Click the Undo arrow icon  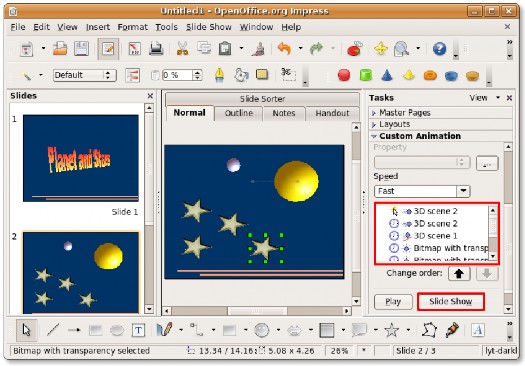[284, 49]
